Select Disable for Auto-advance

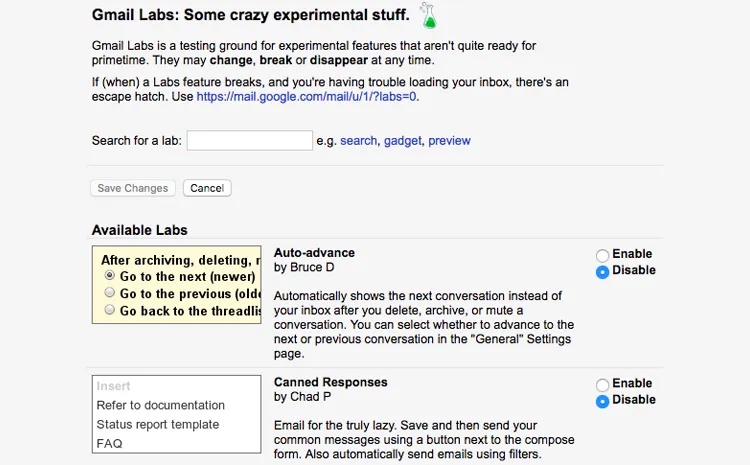click(603, 271)
